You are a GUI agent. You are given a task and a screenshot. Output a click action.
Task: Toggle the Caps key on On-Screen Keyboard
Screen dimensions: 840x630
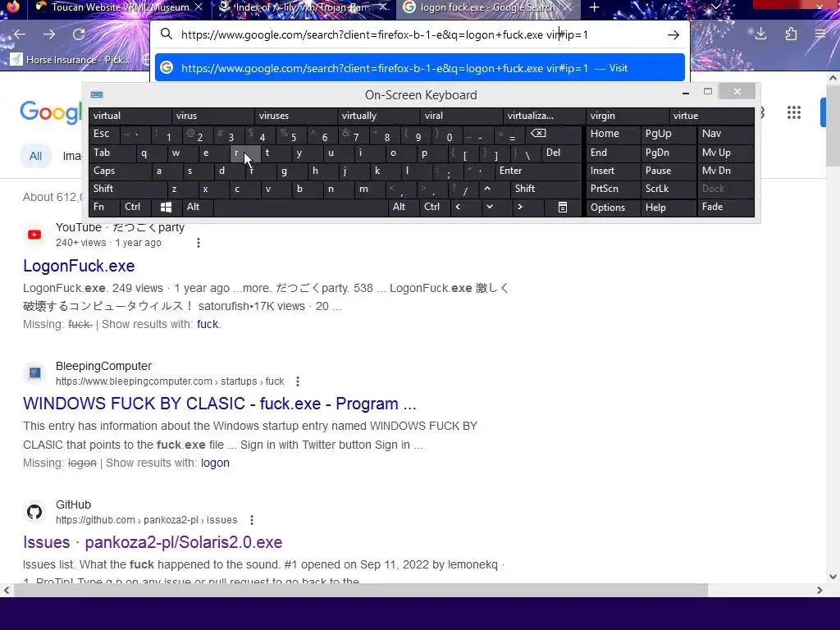(x=120, y=171)
